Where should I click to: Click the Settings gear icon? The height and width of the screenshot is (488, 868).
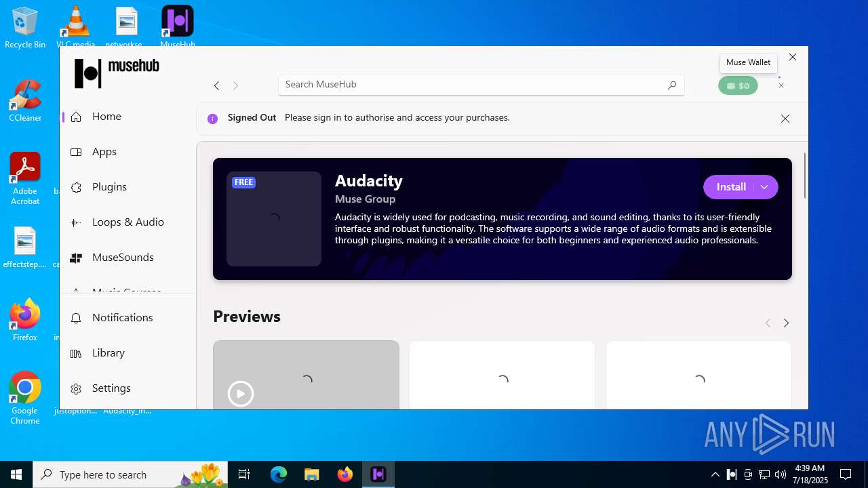point(76,388)
